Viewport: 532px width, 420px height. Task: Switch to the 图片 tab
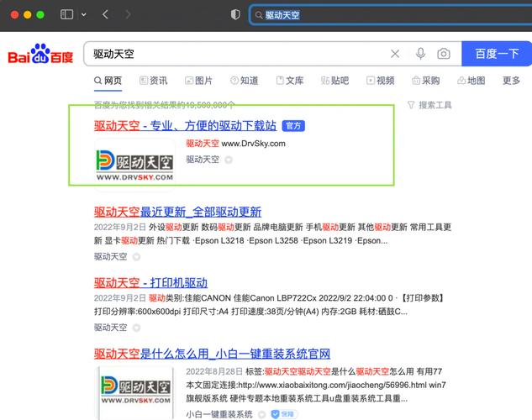coord(198,81)
